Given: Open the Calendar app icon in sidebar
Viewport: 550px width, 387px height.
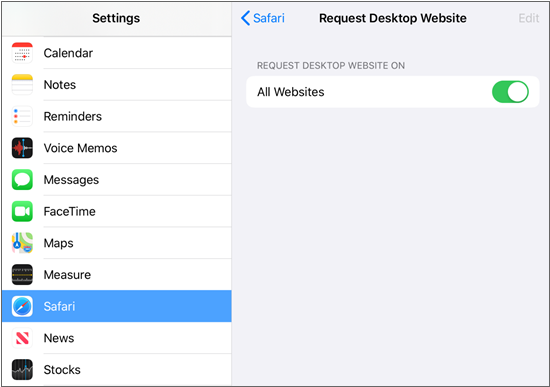Looking at the screenshot, I should pyautogui.click(x=22, y=53).
